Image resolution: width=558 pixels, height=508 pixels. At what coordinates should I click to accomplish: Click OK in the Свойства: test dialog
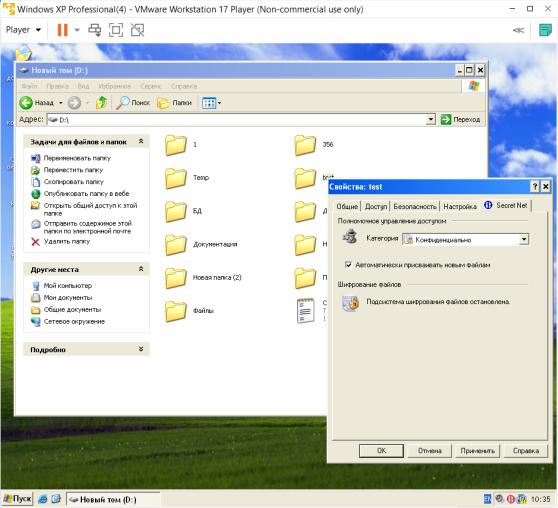pos(381,451)
